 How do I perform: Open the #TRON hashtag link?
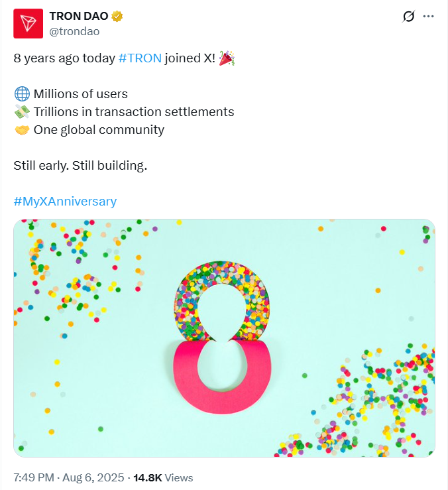(140, 58)
